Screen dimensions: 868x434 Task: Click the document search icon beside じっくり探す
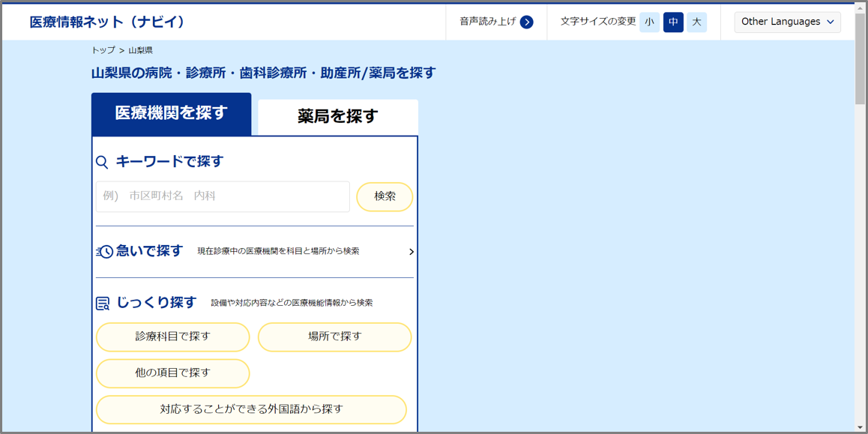click(x=103, y=304)
